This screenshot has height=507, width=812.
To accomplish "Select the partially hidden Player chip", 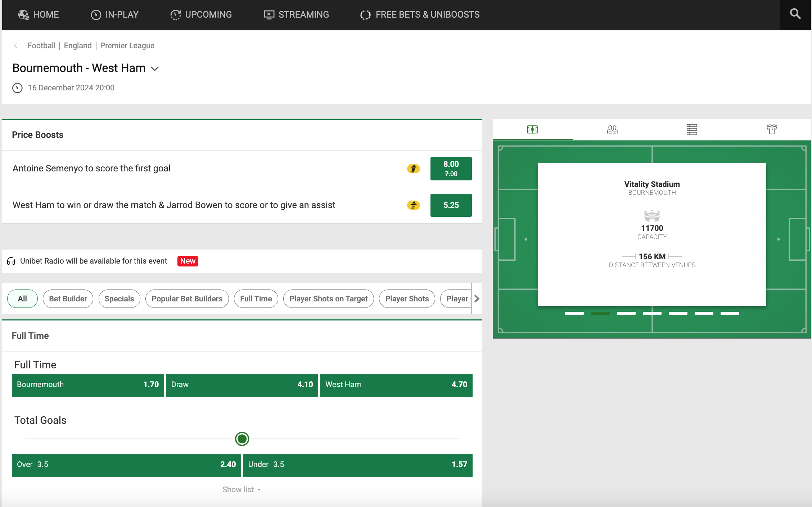I will pos(456,299).
